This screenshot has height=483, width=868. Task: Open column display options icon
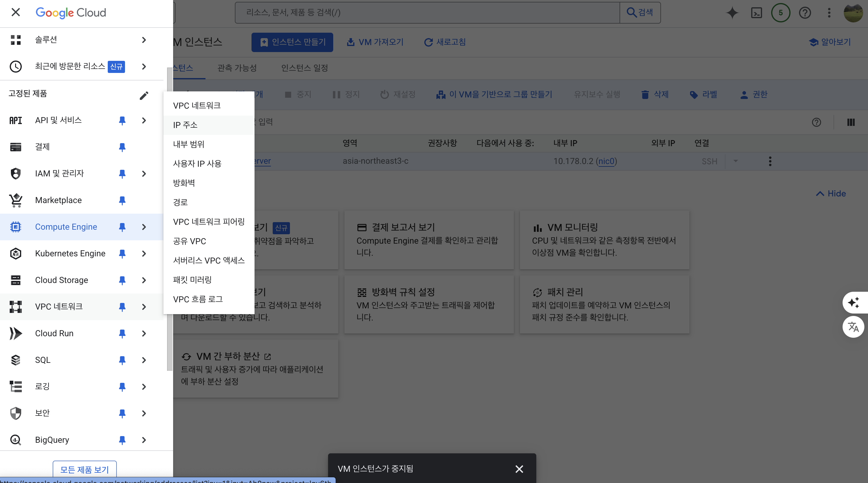pos(850,122)
